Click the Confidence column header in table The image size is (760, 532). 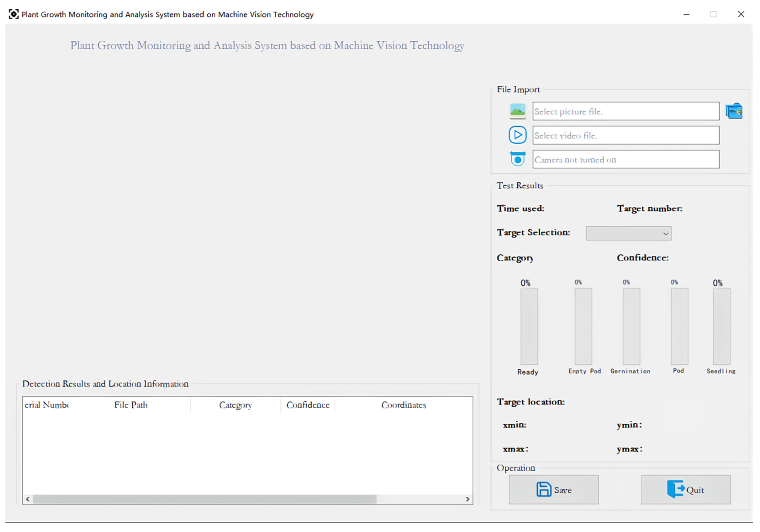click(308, 405)
